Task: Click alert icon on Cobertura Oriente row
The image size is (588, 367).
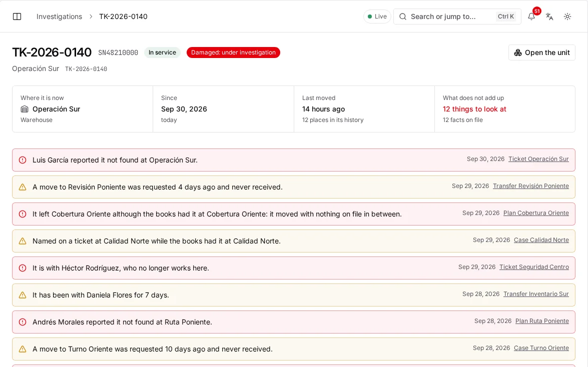Action: (x=23, y=214)
